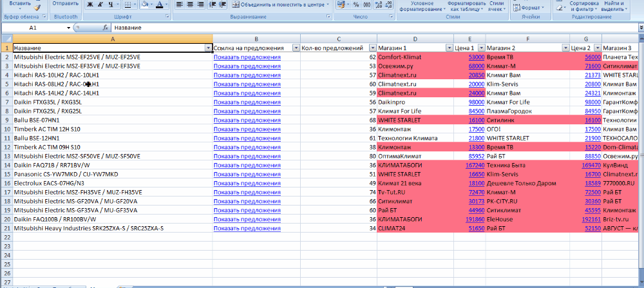Apply thousands separator format (000)
The image size is (644, 288).
366,5
